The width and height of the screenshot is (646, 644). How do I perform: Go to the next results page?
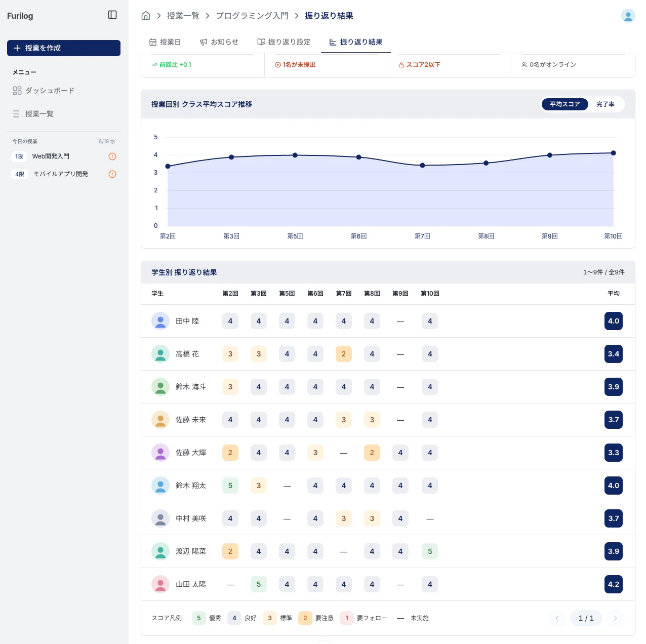point(616,618)
